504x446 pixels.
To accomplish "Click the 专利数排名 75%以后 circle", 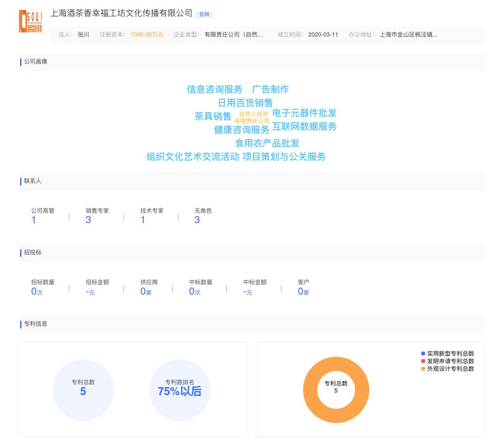I will click(180, 390).
